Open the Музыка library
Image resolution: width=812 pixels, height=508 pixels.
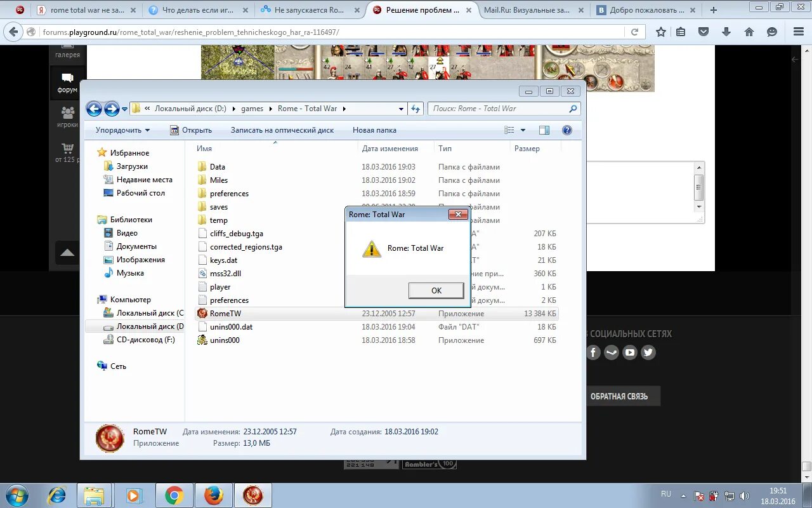(130, 273)
